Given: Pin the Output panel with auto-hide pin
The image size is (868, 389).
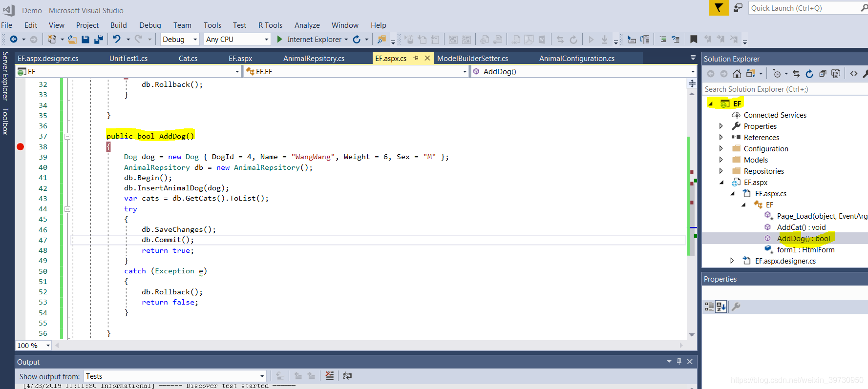Looking at the screenshot, I should (x=679, y=362).
